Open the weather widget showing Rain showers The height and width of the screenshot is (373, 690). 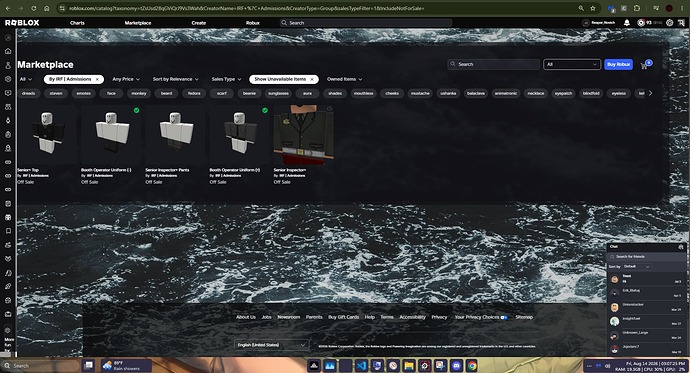(x=126, y=366)
